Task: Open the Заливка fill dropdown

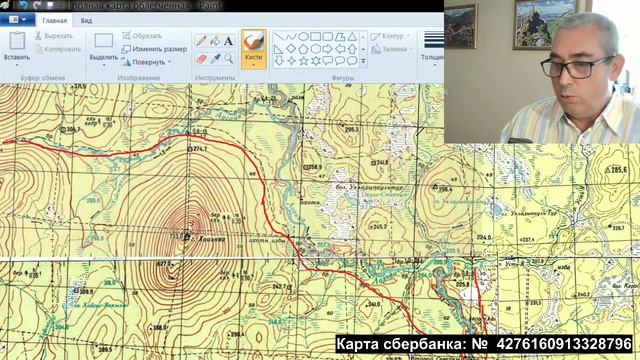Action: (x=391, y=49)
